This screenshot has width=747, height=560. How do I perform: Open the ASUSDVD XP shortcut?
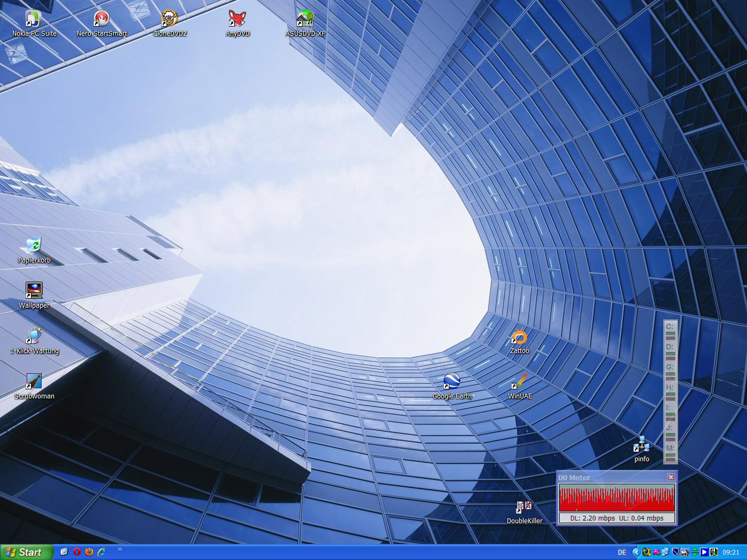pos(305,19)
